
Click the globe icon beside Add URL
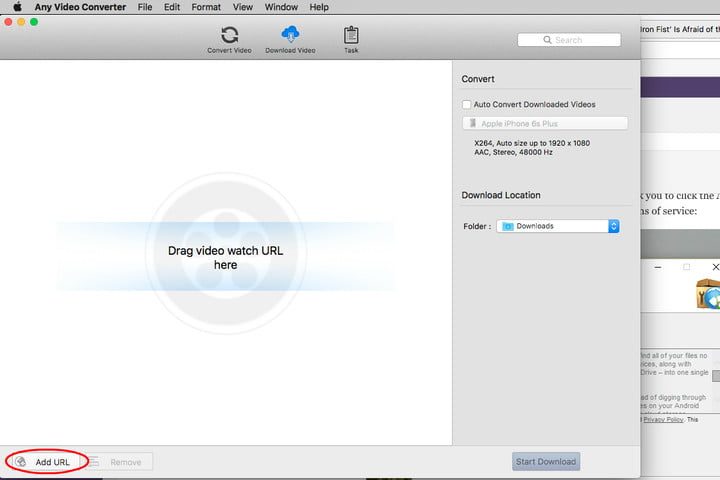[x=21, y=462]
